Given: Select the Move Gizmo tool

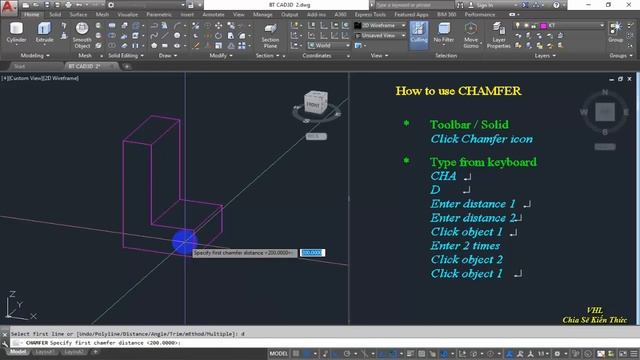Looking at the screenshot, I should [471, 35].
